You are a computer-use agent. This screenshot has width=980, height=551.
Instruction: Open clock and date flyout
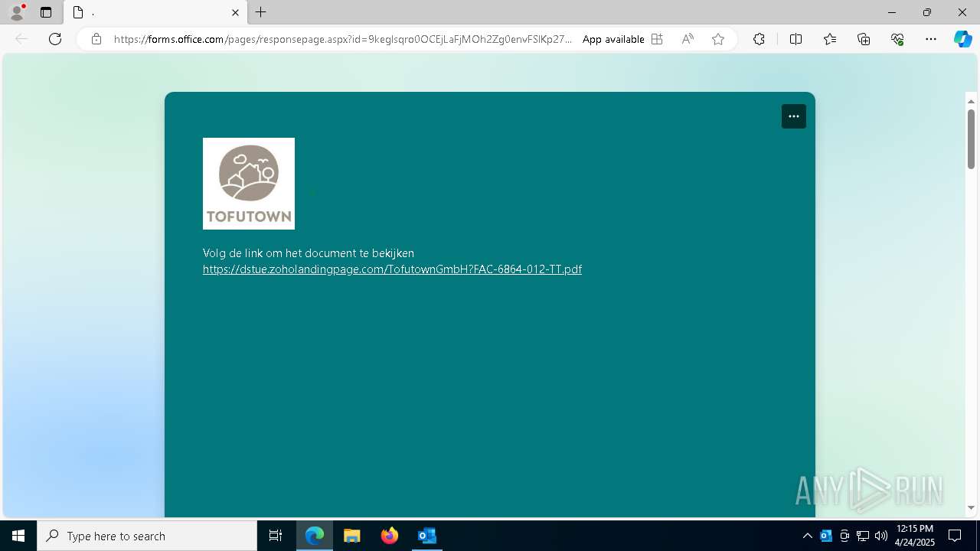[x=914, y=536]
